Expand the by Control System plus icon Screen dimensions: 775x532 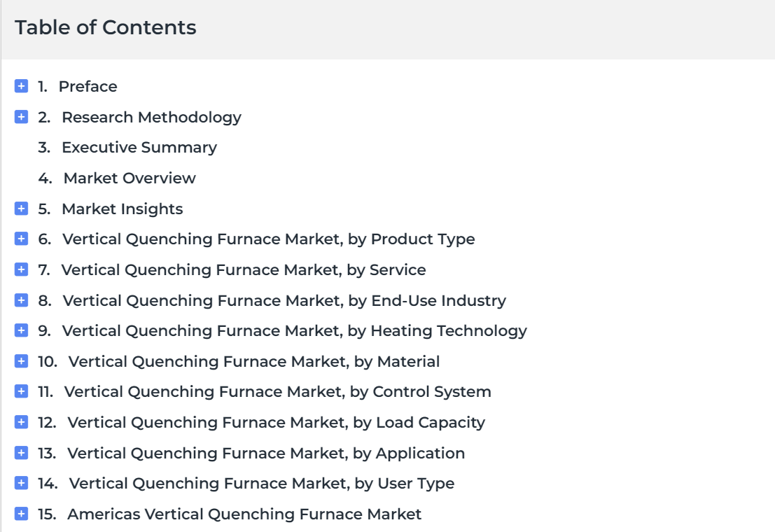[21, 391]
